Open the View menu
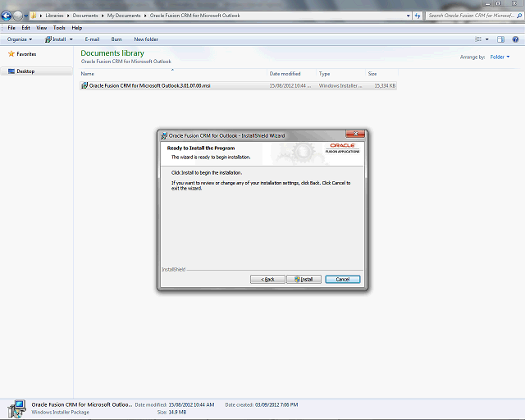This screenshot has height=420, width=525. pos(42,28)
